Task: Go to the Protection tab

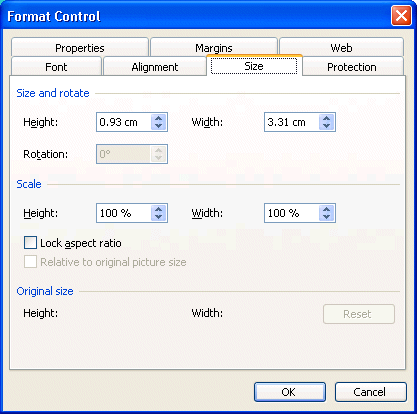Action: (353, 66)
